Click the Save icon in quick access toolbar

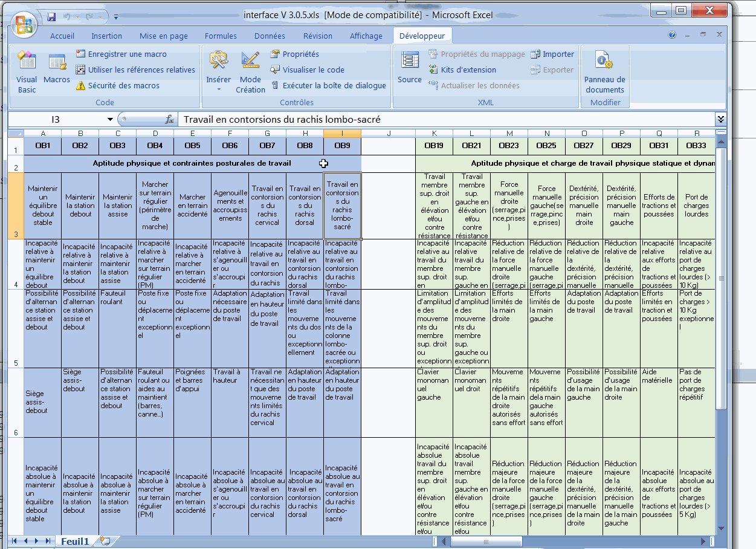point(51,16)
